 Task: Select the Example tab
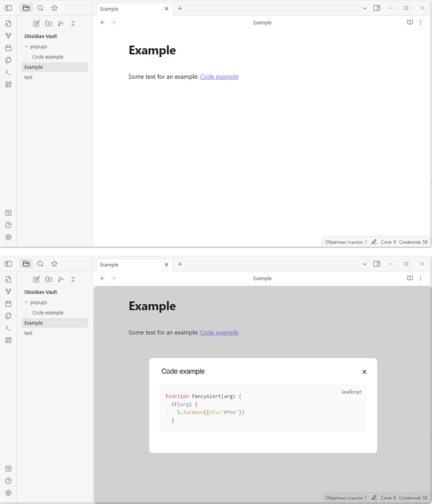coord(108,8)
